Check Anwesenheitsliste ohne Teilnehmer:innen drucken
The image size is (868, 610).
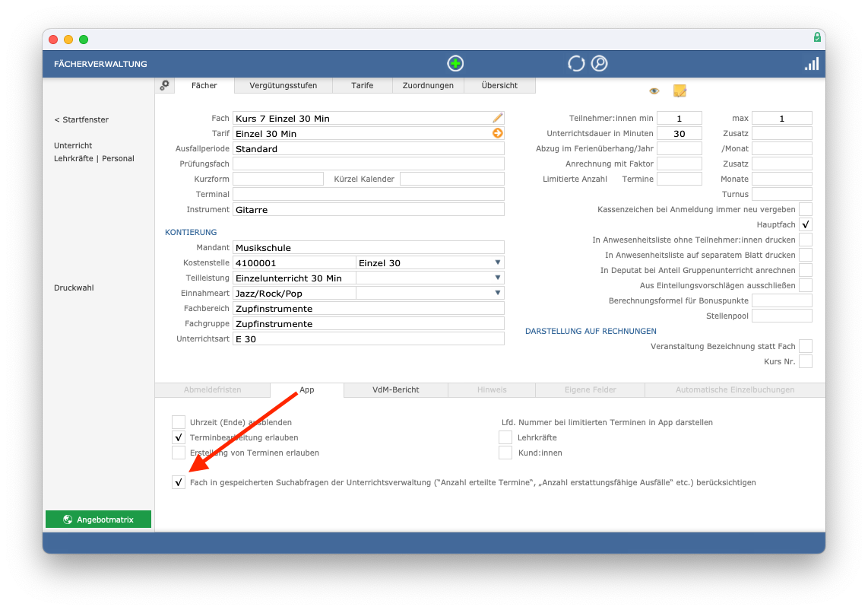pos(806,240)
